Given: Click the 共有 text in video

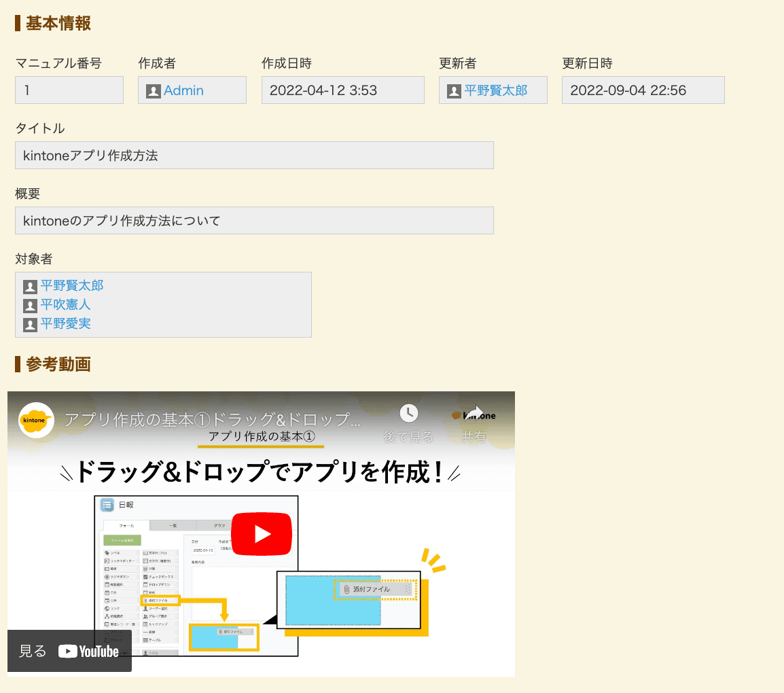Looking at the screenshot, I should coord(474,437).
